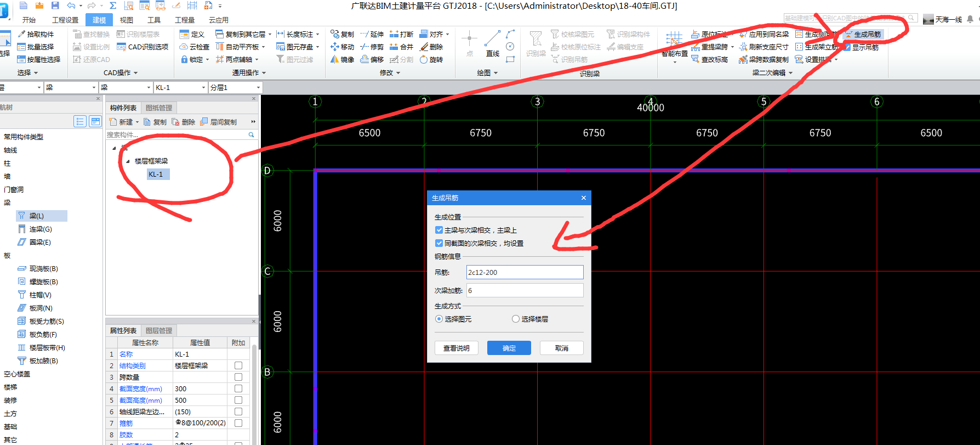
Task: Select the 选择楼层 radio option
Action: (x=516, y=319)
